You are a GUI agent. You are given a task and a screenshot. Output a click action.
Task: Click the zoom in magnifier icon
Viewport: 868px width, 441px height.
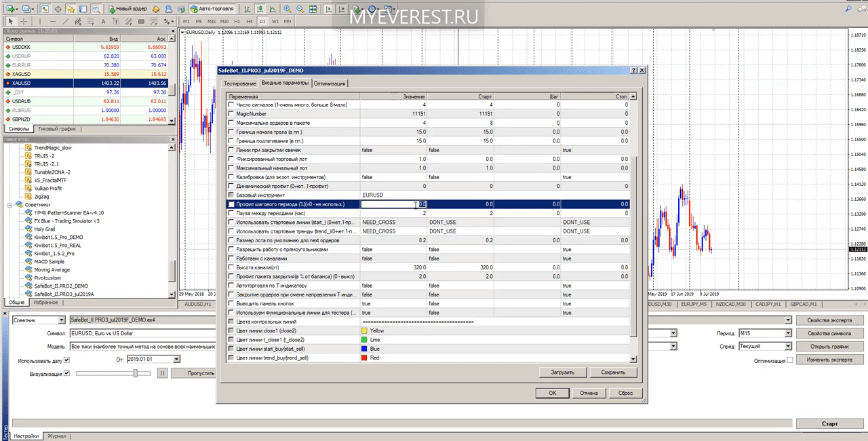[x=288, y=9]
